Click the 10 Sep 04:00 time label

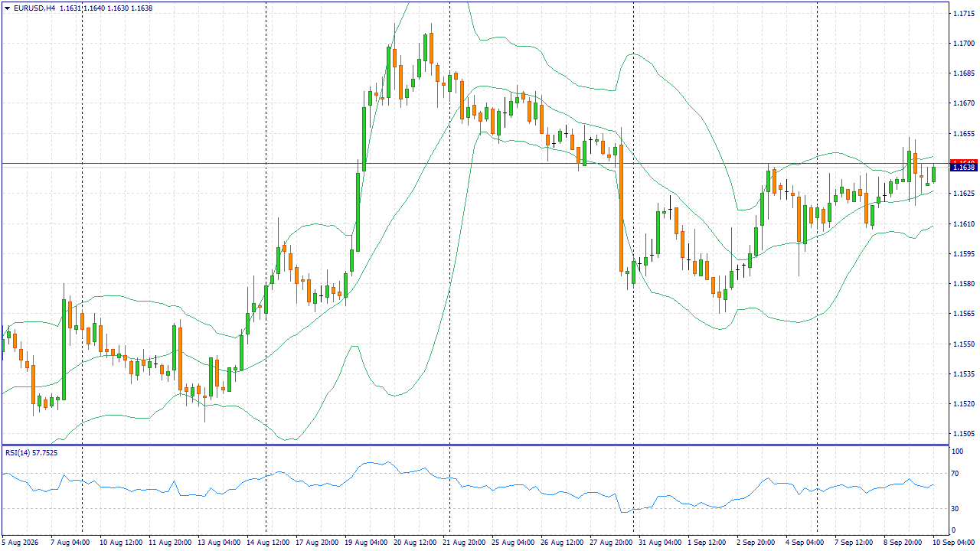point(952,542)
